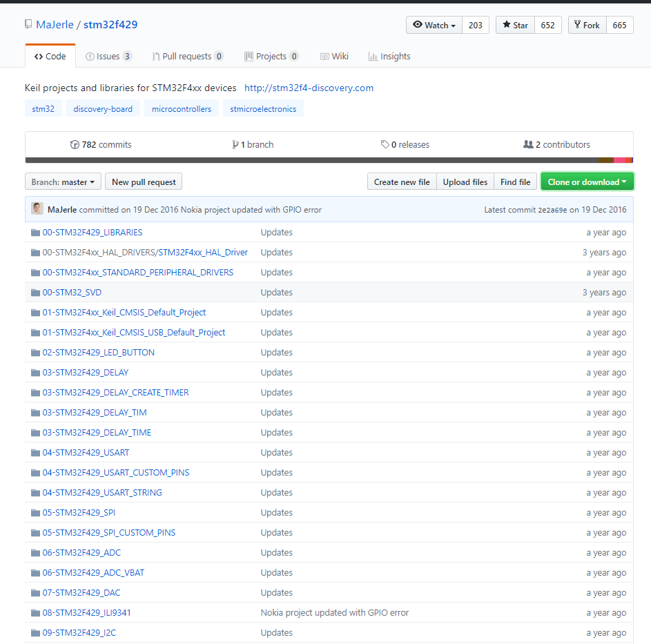This screenshot has width=651, height=644.
Task: Switch to the Code tab
Action: click(x=50, y=56)
